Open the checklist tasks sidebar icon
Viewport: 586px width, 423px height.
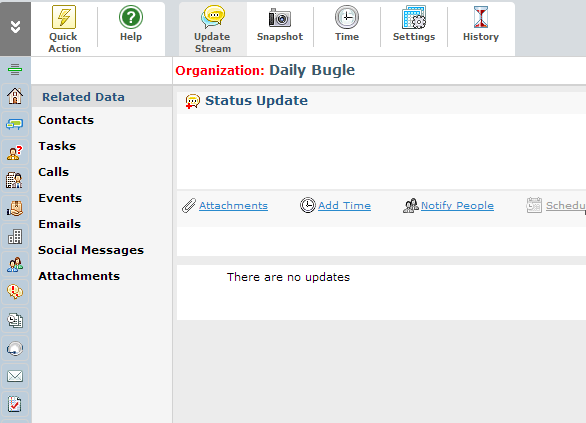coord(15,404)
